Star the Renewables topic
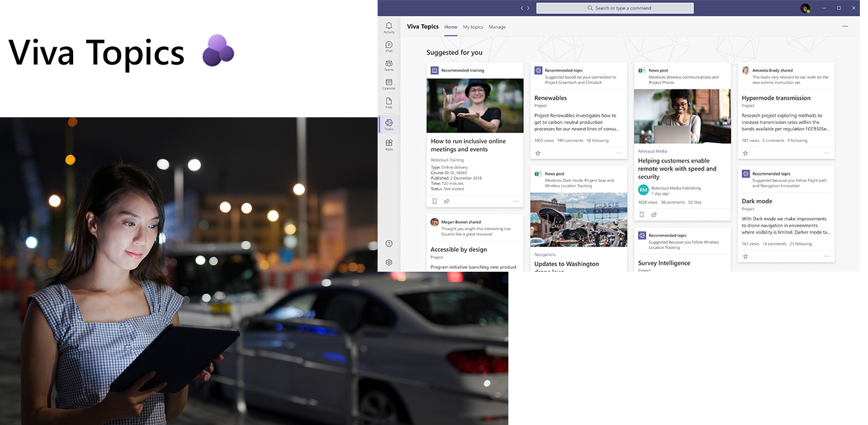 (x=538, y=153)
